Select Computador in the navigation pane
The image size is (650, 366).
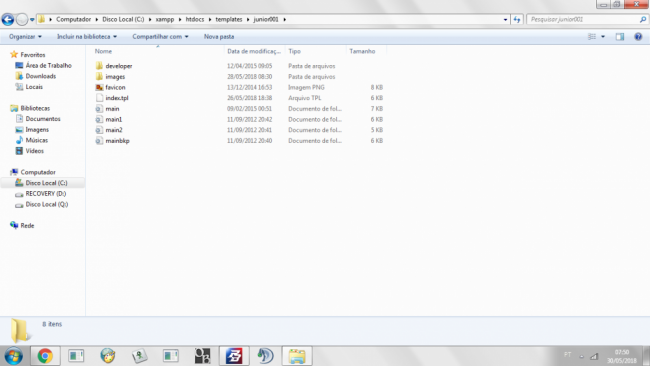pyautogui.click(x=38, y=172)
